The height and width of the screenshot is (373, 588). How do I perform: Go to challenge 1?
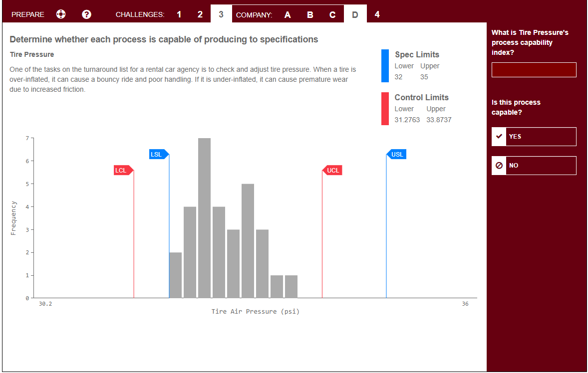tap(179, 14)
